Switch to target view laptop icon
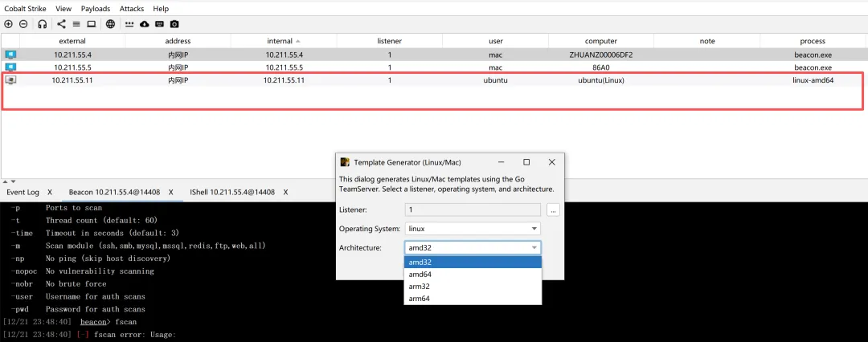Image resolution: width=868 pixels, height=342 pixels. [x=92, y=24]
